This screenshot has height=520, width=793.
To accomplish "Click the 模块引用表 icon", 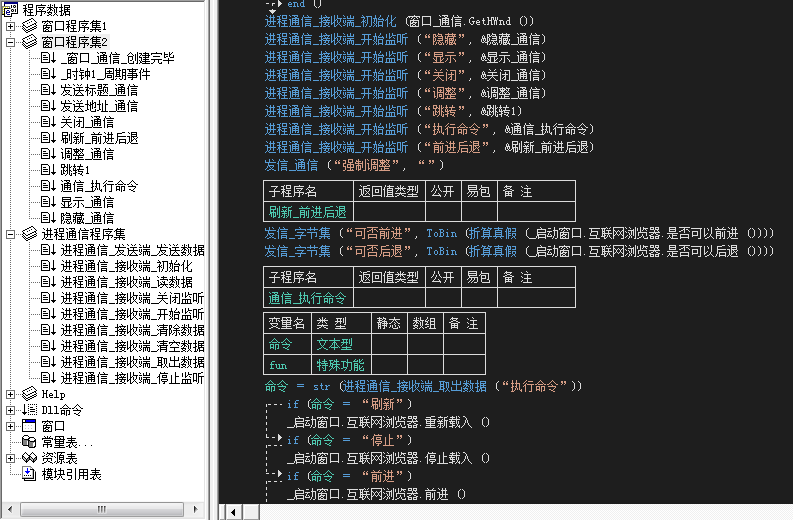I will pyautogui.click(x=29, y=474).
